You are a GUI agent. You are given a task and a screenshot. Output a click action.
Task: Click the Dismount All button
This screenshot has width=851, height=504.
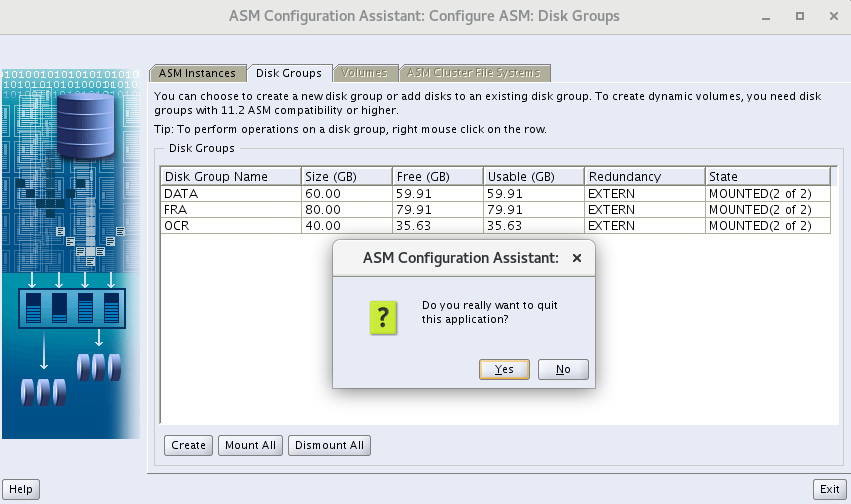329,445
